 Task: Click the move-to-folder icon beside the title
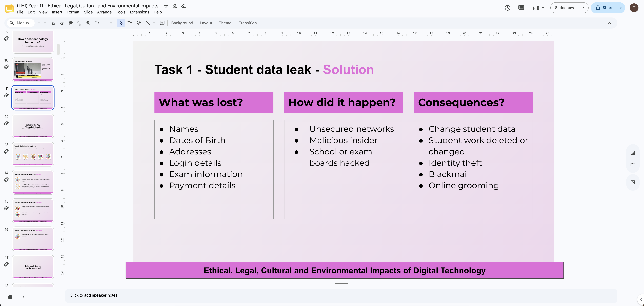pos(175,6)
